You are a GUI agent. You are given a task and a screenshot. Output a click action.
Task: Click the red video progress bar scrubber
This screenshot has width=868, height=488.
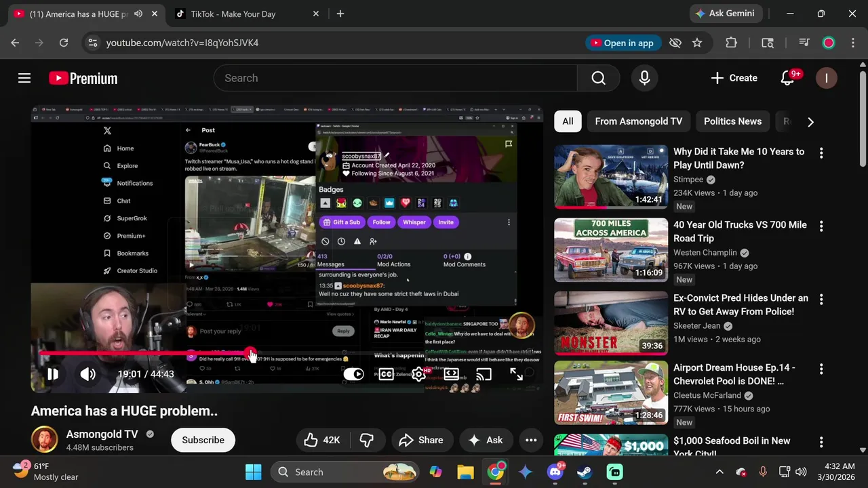coord(250,353)
